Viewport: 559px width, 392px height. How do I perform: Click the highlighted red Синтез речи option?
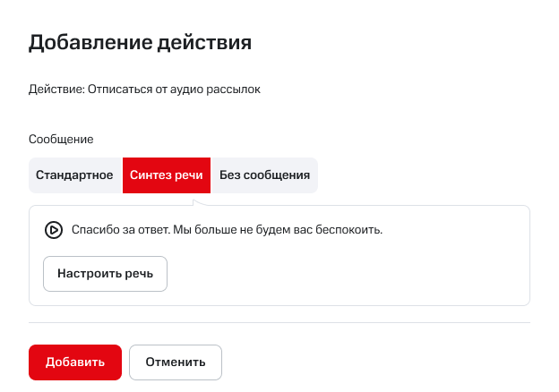[167, 175]
